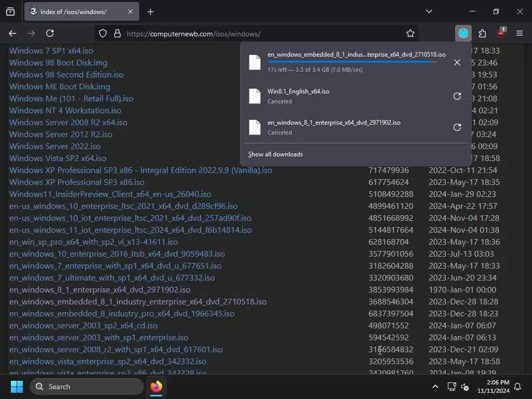The width and height of the screenshot is (532, 399).
Task: Click the site security padlock icon
Action: 117,33
